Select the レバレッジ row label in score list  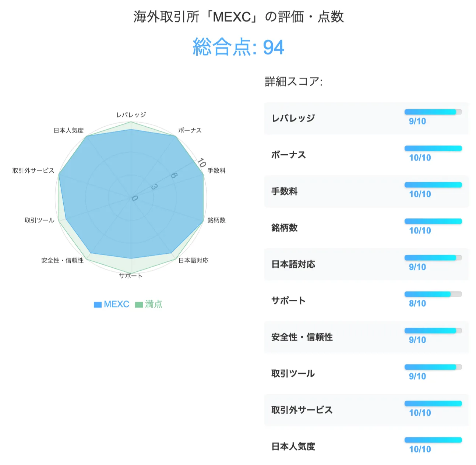coord(293,118)
